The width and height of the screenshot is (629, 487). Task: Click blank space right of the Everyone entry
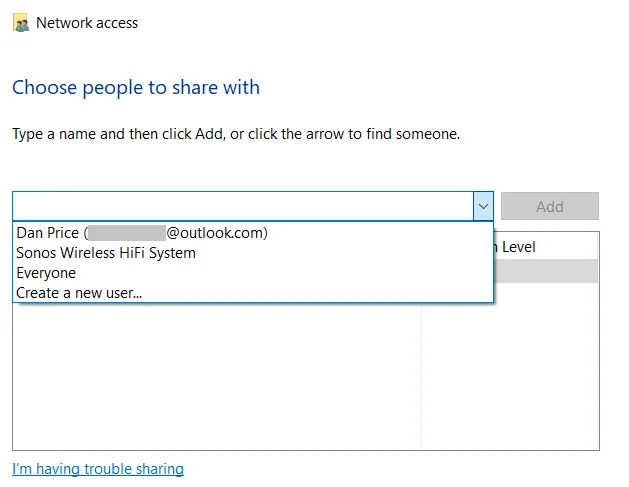tap(281, 273)
